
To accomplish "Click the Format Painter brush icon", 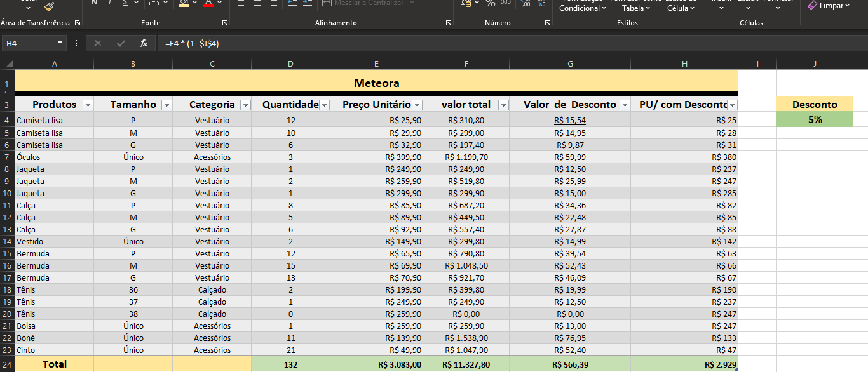I will pyautogui.click(x=49, y=6).
